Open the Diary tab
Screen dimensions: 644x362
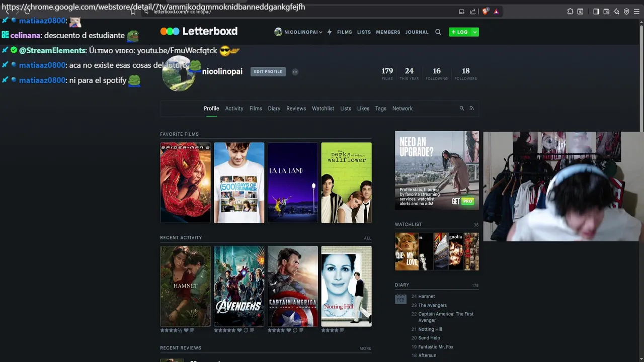274,108
